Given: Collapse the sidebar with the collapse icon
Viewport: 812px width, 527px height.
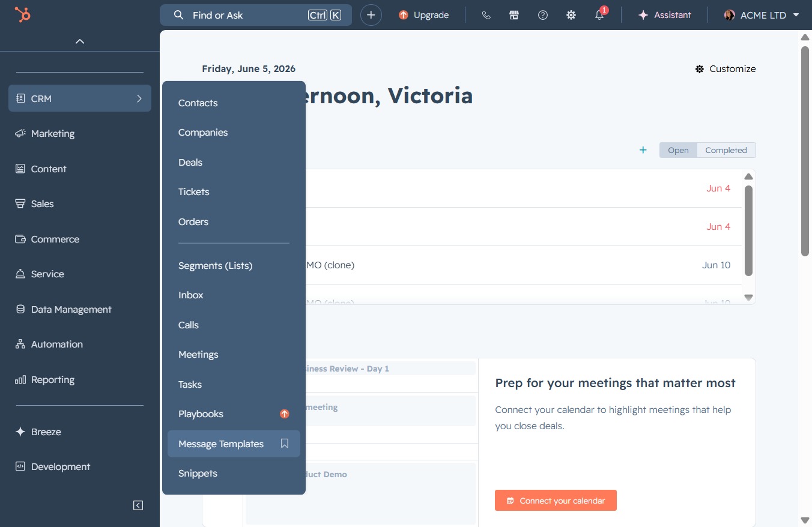Looking at the screenshot, I should click(x=138, y=505).
